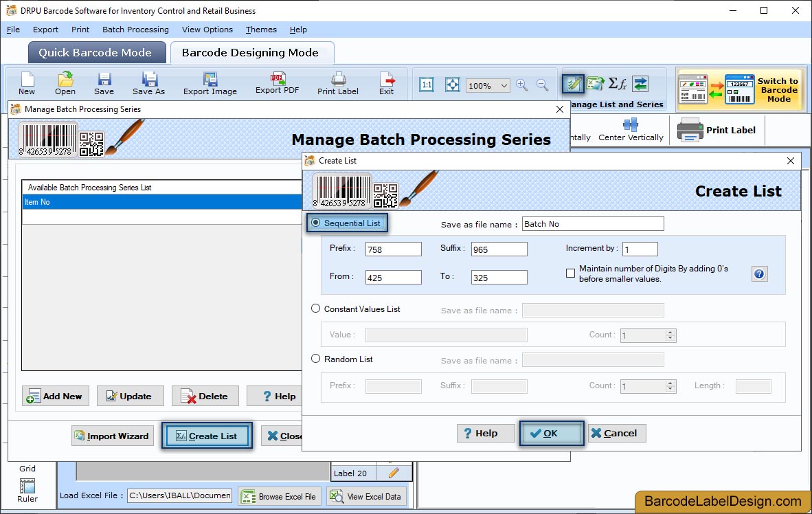
Task: Select the Constant Values List option
Action: (315, 309)
